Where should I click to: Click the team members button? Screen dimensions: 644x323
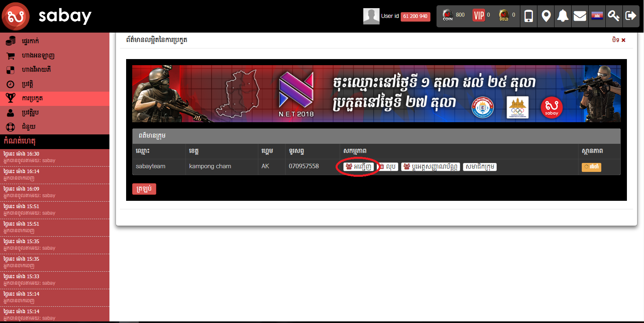(480, 167)
